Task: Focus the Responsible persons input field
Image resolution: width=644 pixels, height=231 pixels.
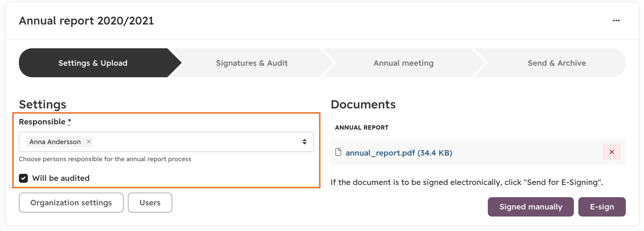Action: pyautogui.click(x=166, y=142)
